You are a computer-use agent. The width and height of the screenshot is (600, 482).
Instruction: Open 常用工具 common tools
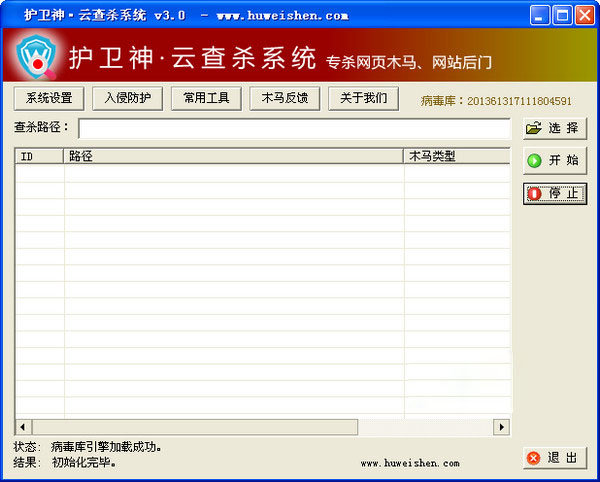(x=206, y=98)
